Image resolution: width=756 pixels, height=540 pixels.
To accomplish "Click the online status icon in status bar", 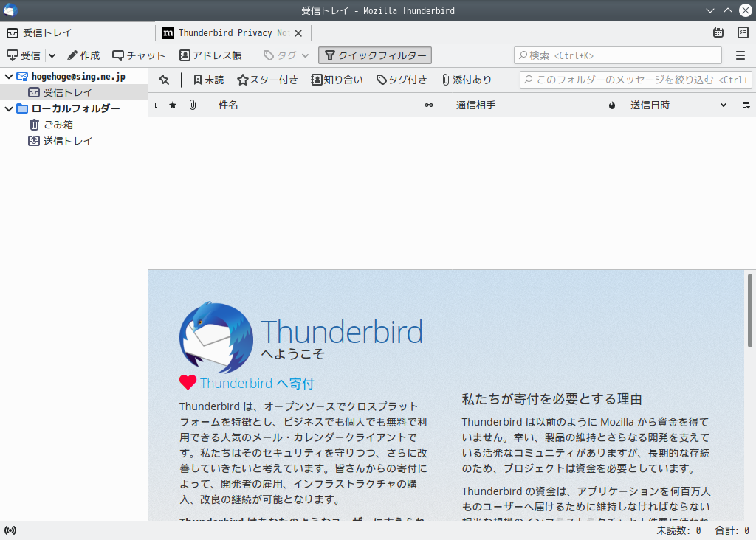I will pos(10,530).
